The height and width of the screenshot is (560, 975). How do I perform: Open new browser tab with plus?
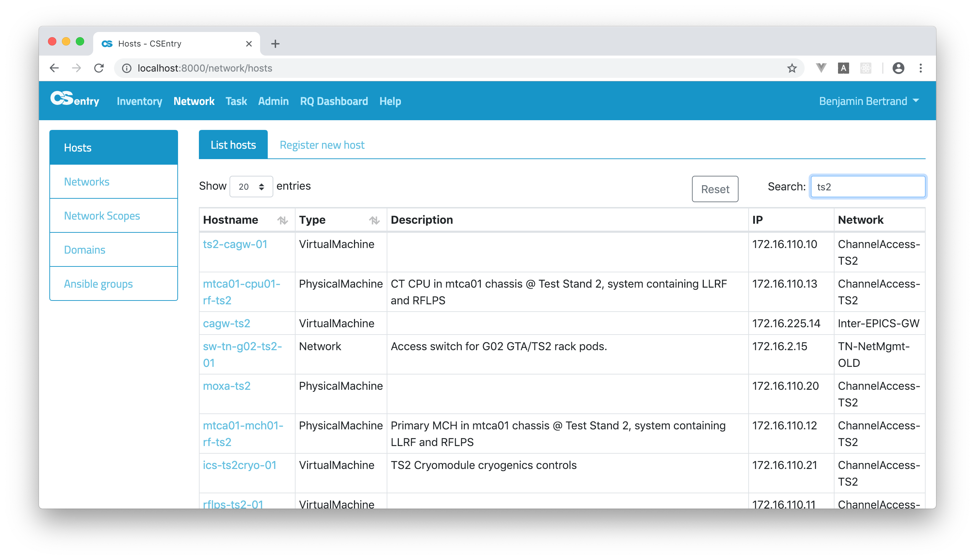pos(275,44)
